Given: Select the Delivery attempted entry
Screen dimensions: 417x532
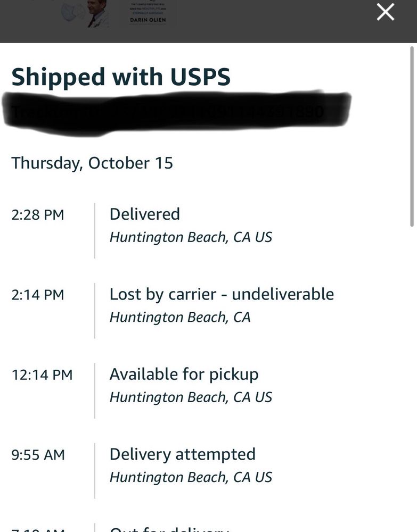Looking at the screenshot, I should tap(182, 454).
